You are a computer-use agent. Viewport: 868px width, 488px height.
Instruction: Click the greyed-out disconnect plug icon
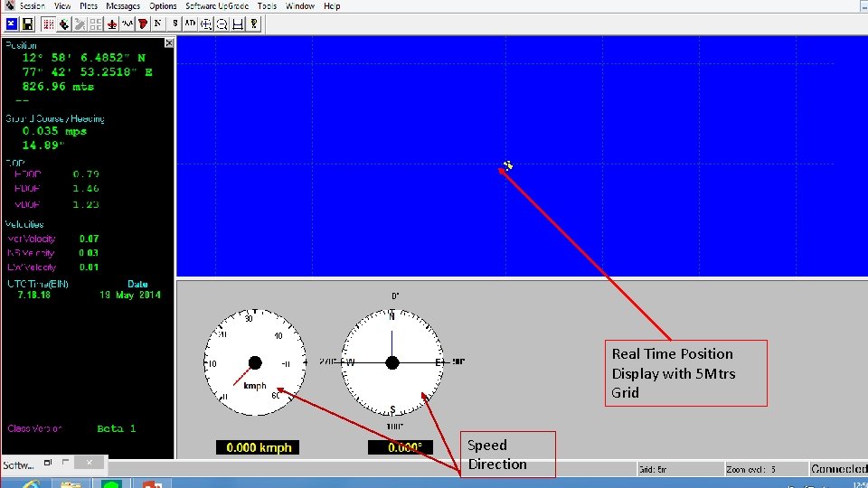(80, 23)
